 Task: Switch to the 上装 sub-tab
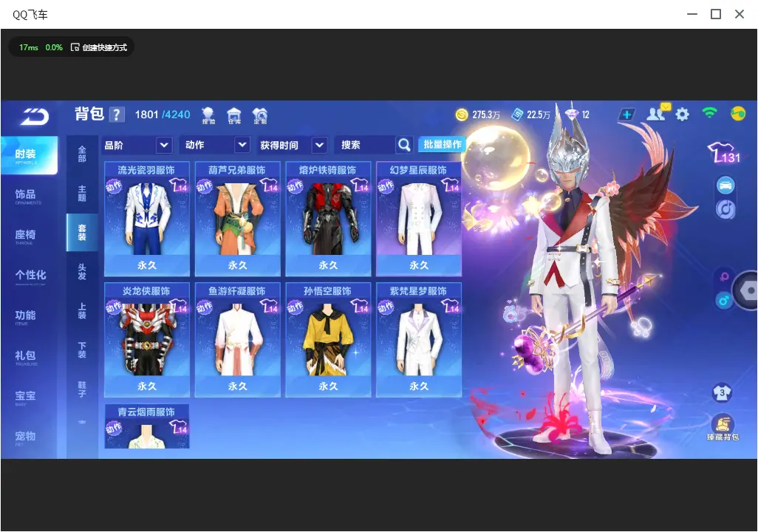pos(82,310)
